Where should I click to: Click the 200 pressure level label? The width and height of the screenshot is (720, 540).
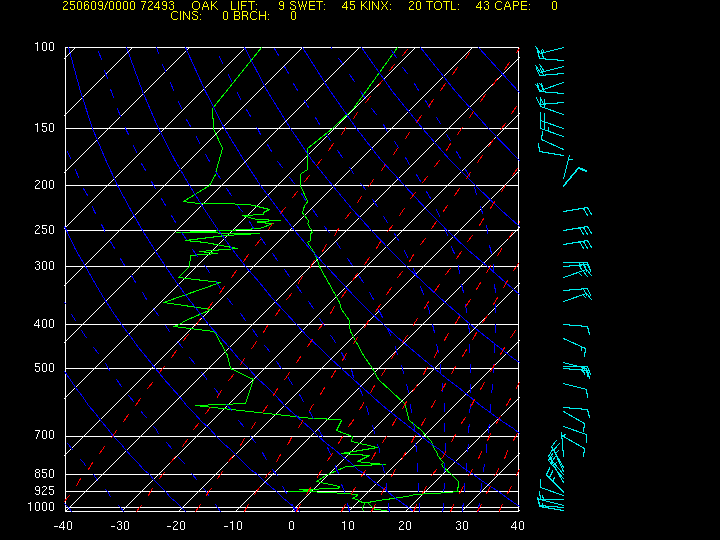[45, 185]
